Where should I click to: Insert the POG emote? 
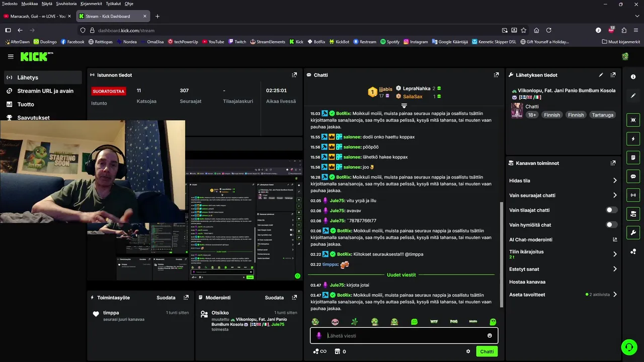point(454,321)
